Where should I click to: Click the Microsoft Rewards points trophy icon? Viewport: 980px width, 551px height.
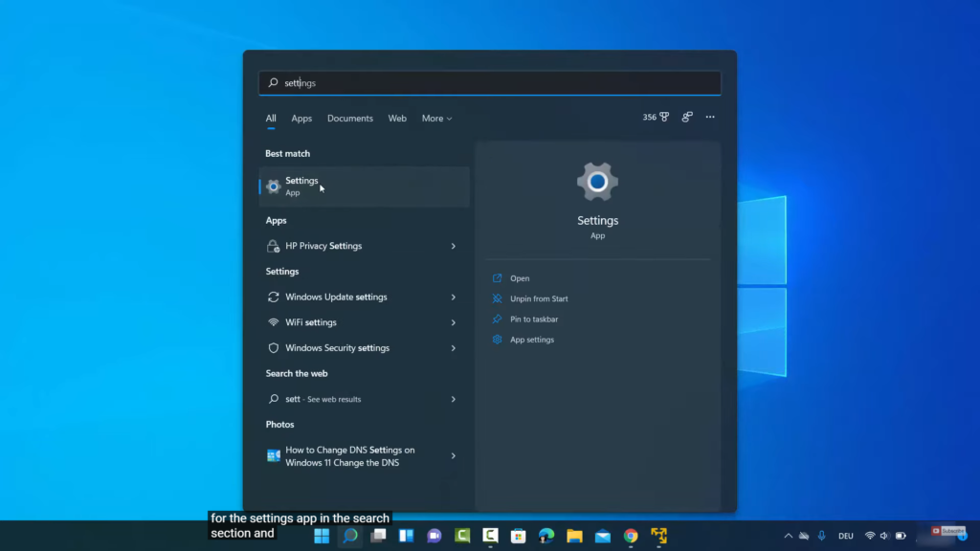click(663, 118)
